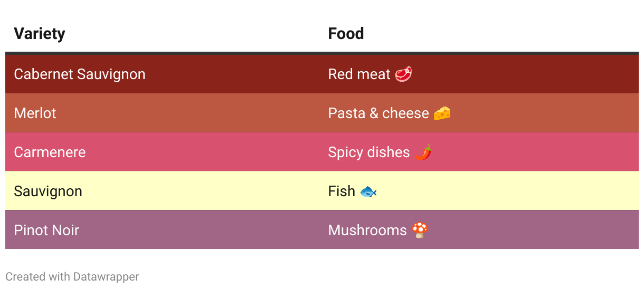
Task: Click the Fish text label
Action: (x=342, y=191)
